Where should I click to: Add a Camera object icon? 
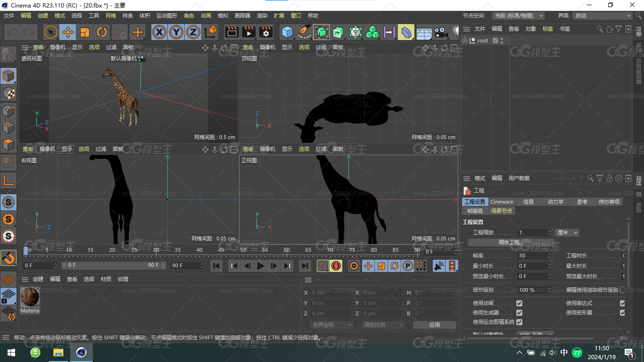click(x=440, y=32)
